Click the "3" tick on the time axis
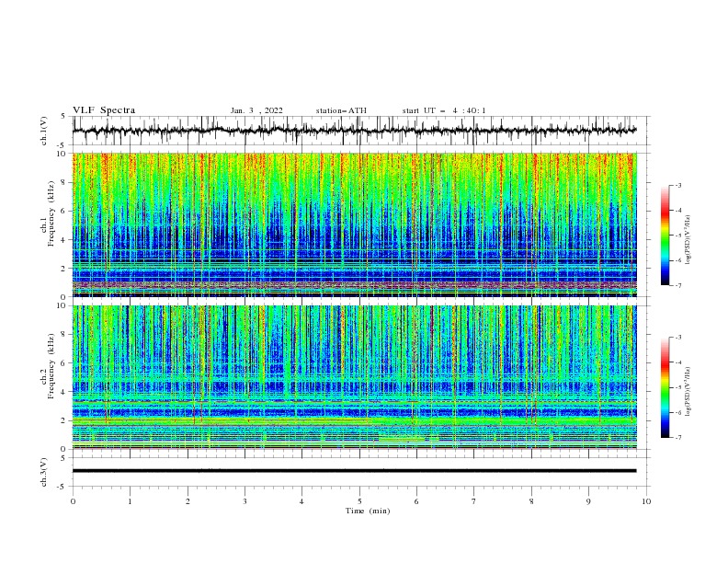This screenshot has width=728, height=563. tap(245, 501)
